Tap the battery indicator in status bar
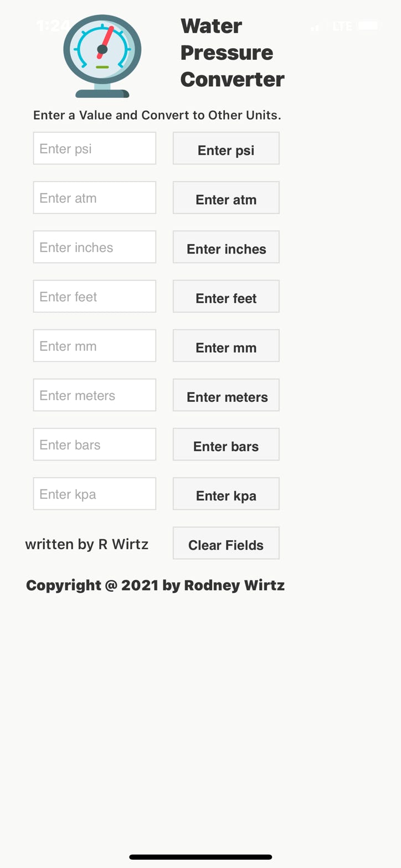The width and height of the screenshot is (401, 868). click(x=368, y=25)
